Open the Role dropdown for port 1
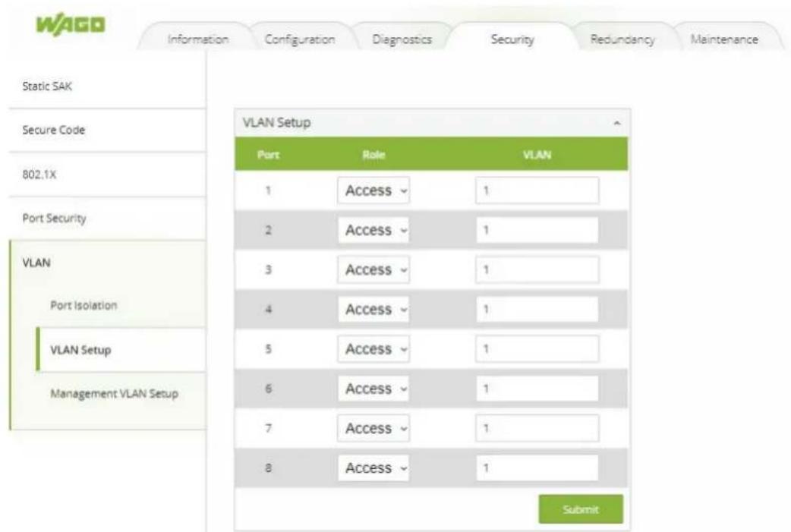This screenshot has width=791, height=532. [x=373, y=190]
